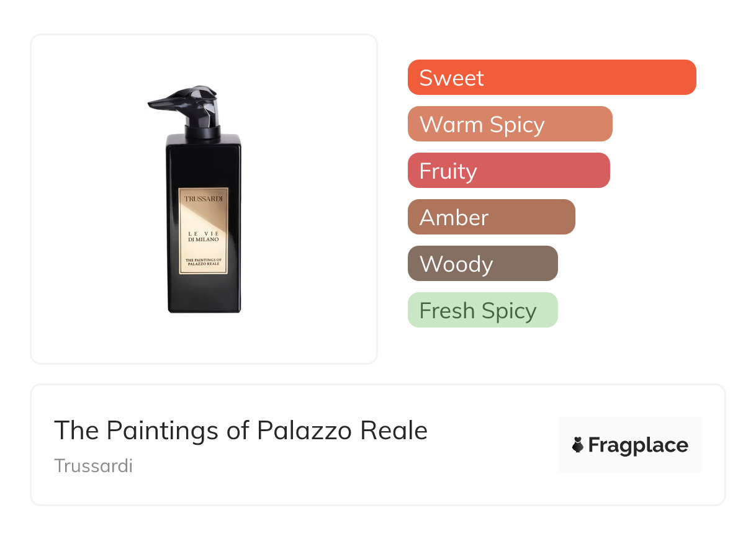Viewport: 756px width, 536px height.
Task: Select the Fresh Spicy accord bar
Action: click(x=482, y=310)
